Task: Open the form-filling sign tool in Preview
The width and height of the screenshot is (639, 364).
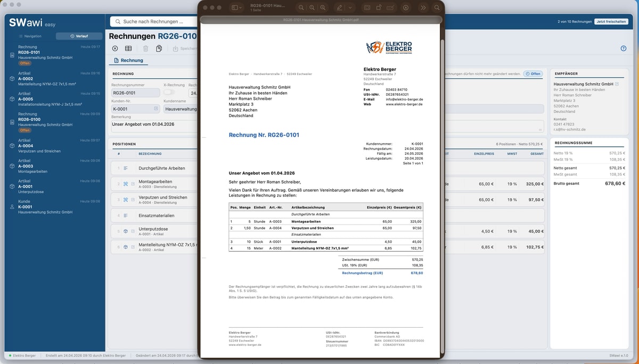Action: (390, 8)
